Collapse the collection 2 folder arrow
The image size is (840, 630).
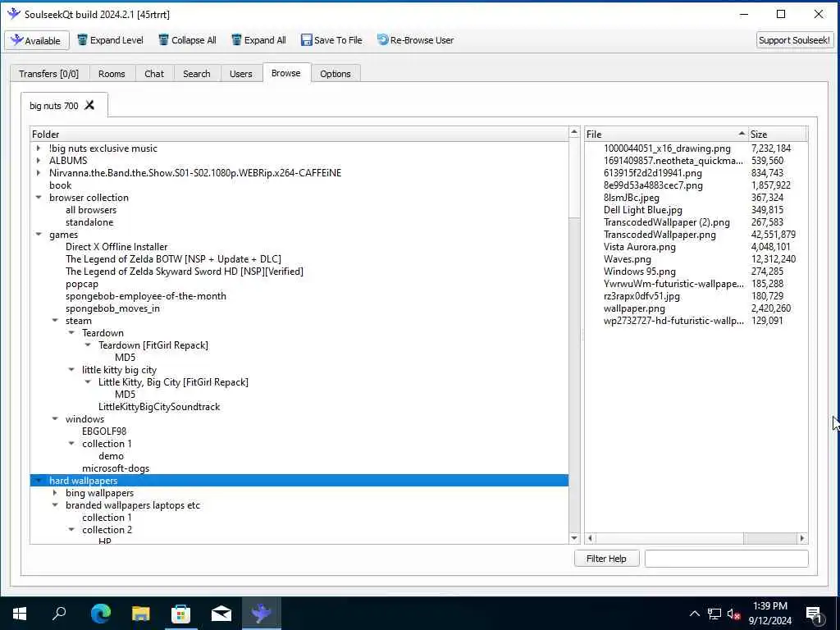tap(71, 530)
